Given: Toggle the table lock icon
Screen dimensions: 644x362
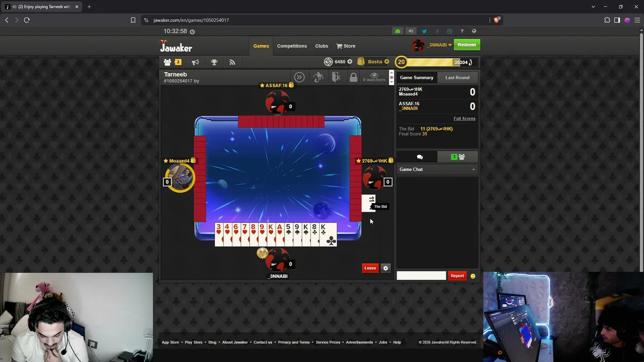Looking at the screenshot, I should (353, 77).
